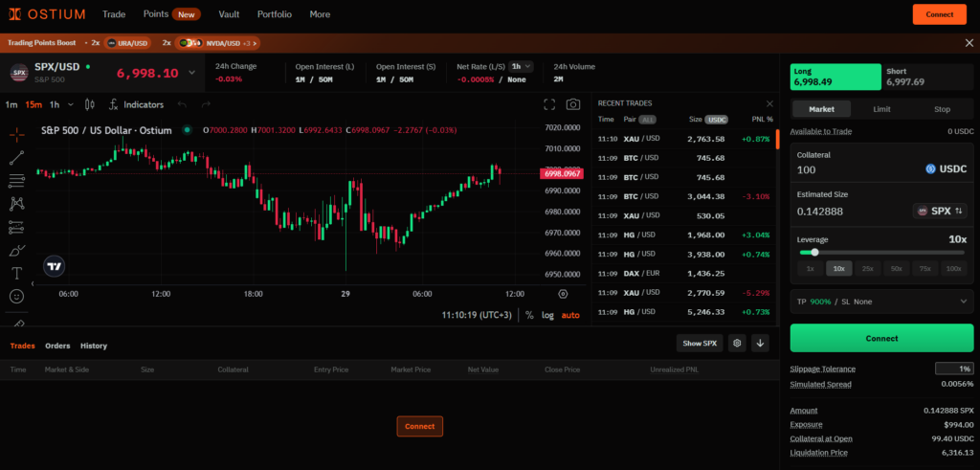Toggle the log scale on chart
Viewport: 980px width, 470px height.
point(547,315)
